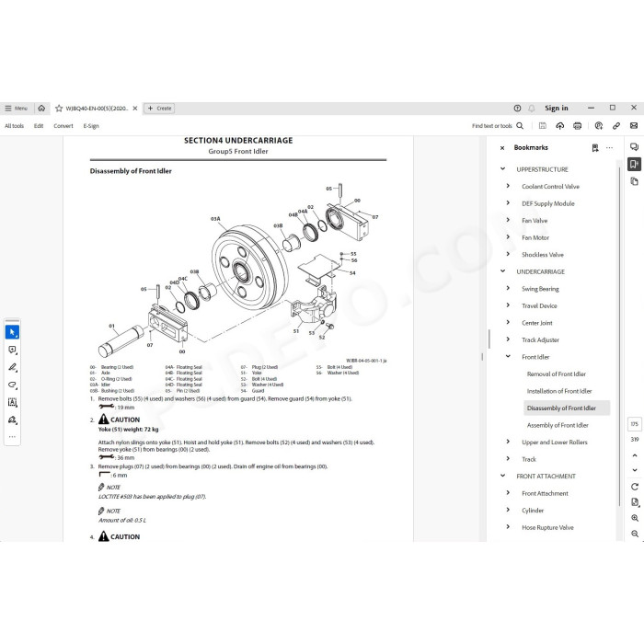The image size is (644, 644).
Task: Click the Print icon
Action: pyautogui.click(x=578, y=126)
